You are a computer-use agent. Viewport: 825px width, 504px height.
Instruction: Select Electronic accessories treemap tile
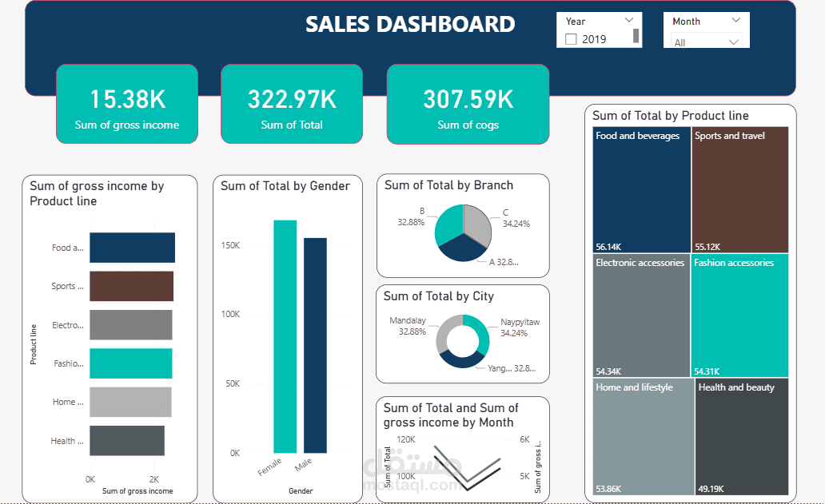(x=641, y=315)
